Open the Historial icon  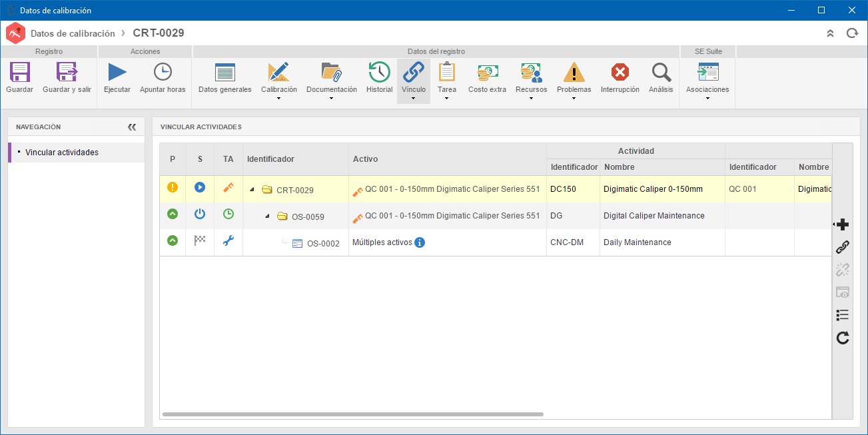(x=379, y=72)
